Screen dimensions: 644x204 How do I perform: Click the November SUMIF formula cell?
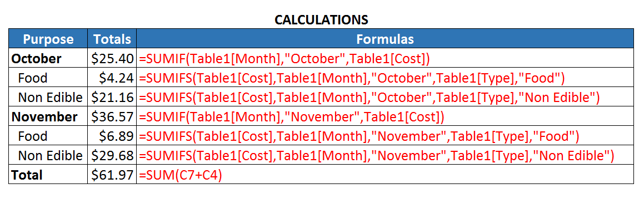385,117
